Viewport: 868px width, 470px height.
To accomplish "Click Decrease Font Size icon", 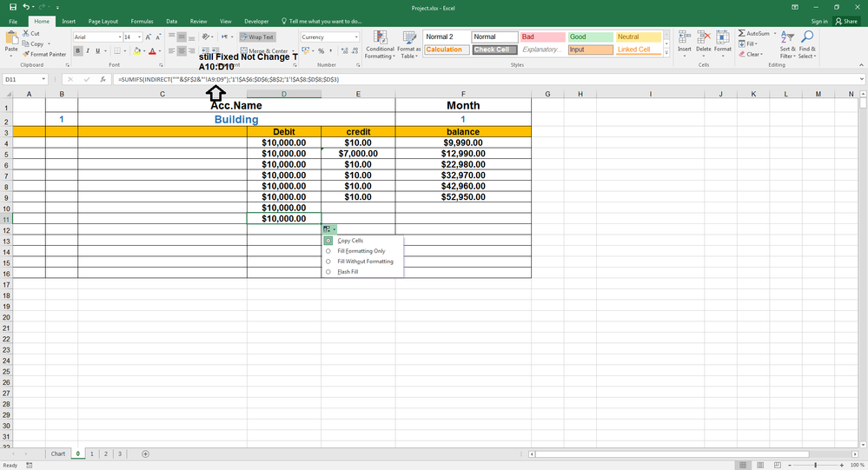I will (158, 37).
